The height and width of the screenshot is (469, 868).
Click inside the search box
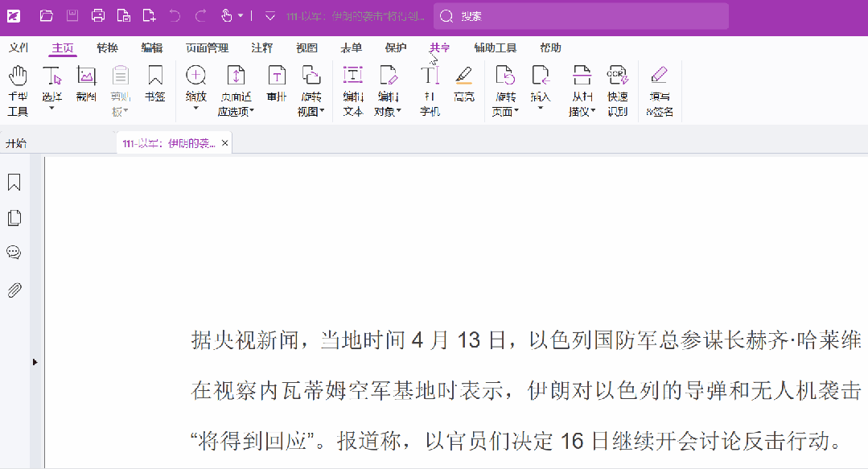(579, 15)
